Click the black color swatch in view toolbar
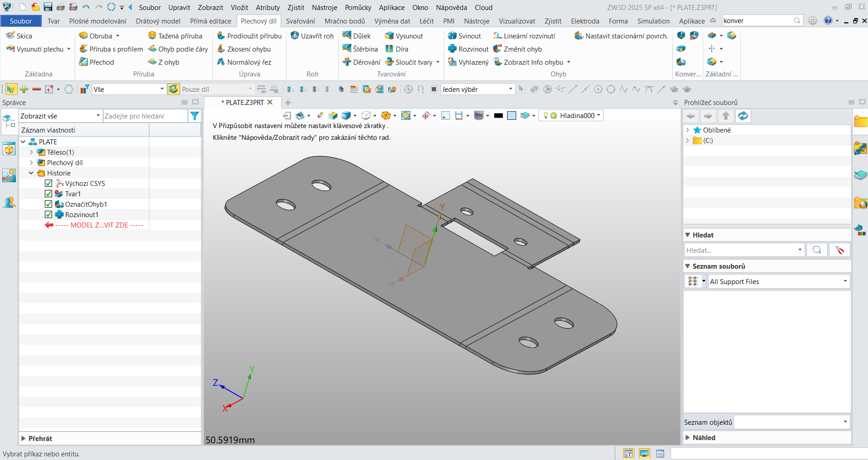 [499, 115]
